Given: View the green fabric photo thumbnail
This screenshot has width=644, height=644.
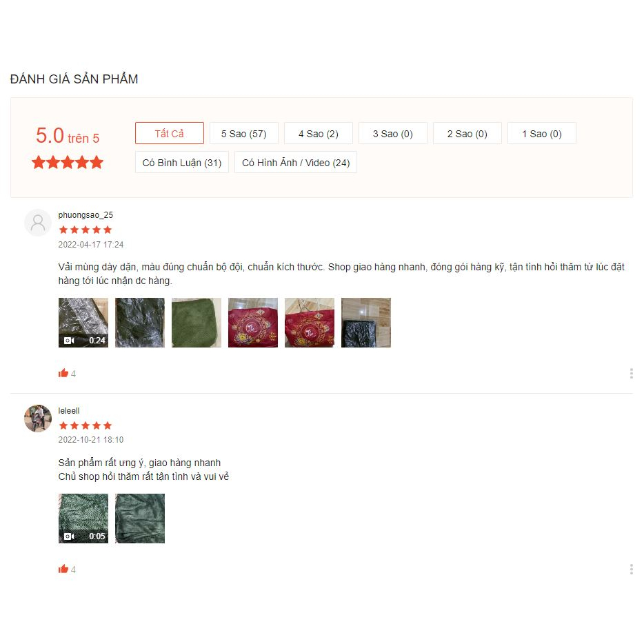Looking at the screenshot, I should coord(197,323).
